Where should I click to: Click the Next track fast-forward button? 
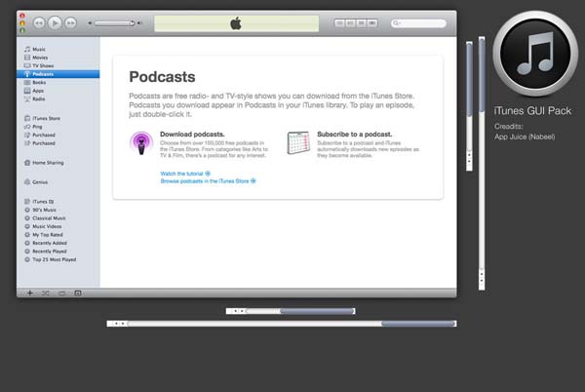[x=70, y=23]
